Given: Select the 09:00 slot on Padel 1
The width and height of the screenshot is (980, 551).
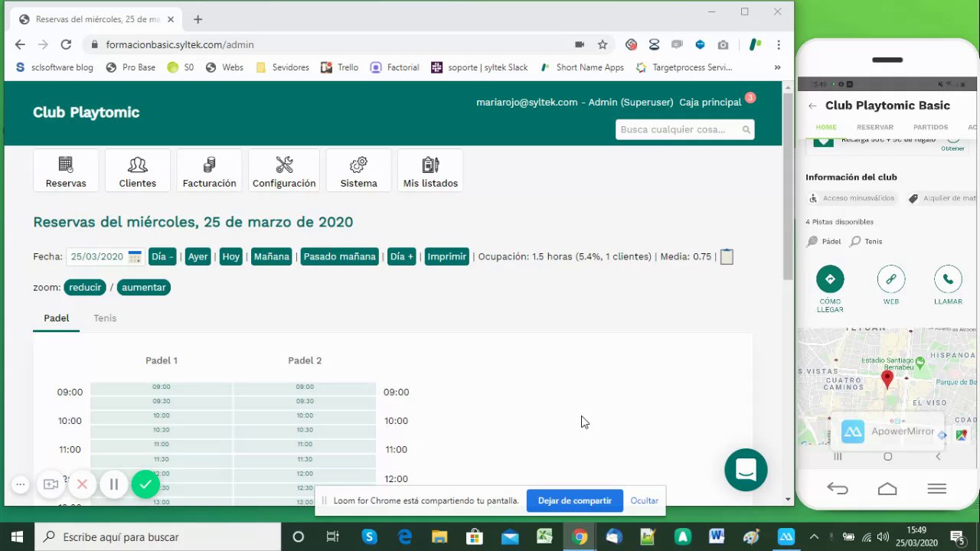Looking at the screenshot, I should pyautogui.click(x=162, y=388).
